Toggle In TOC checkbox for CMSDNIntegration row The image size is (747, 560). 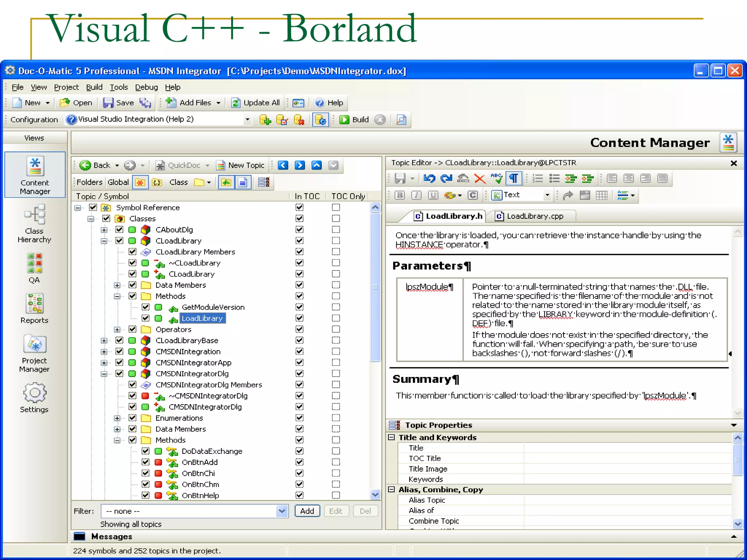point(299,351)
